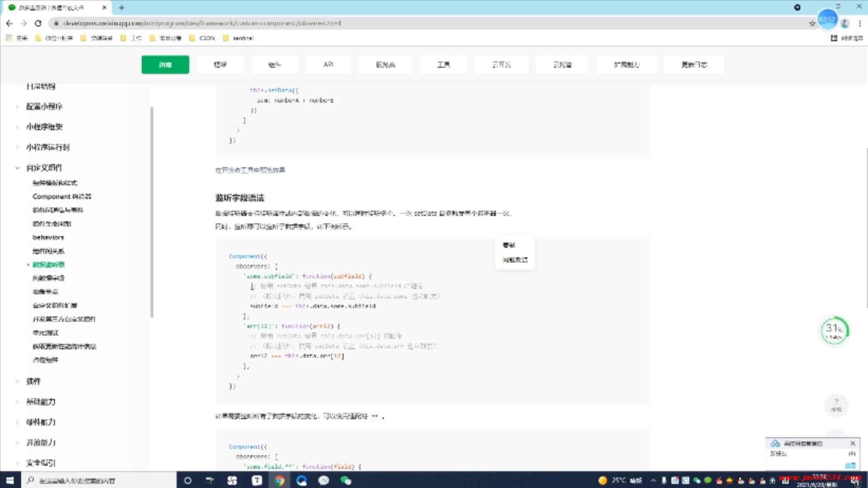Bookmark this page with the star icon

pyautogui.click(x=812, y=23)
